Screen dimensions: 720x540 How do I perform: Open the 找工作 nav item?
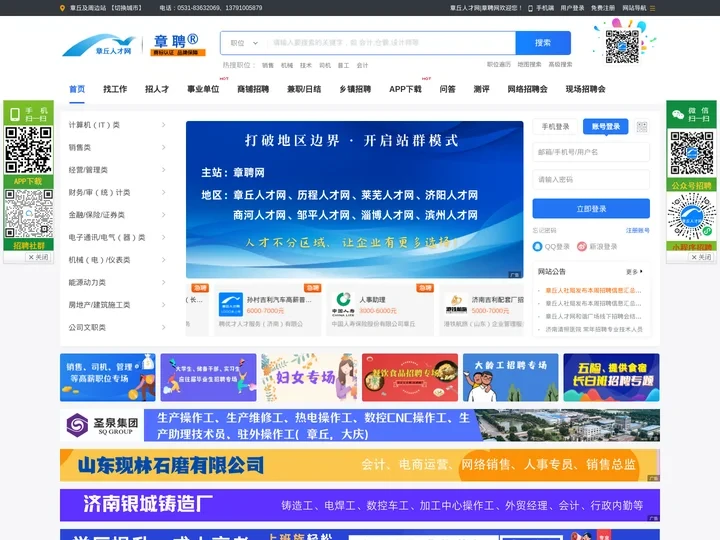coord(115,89)
